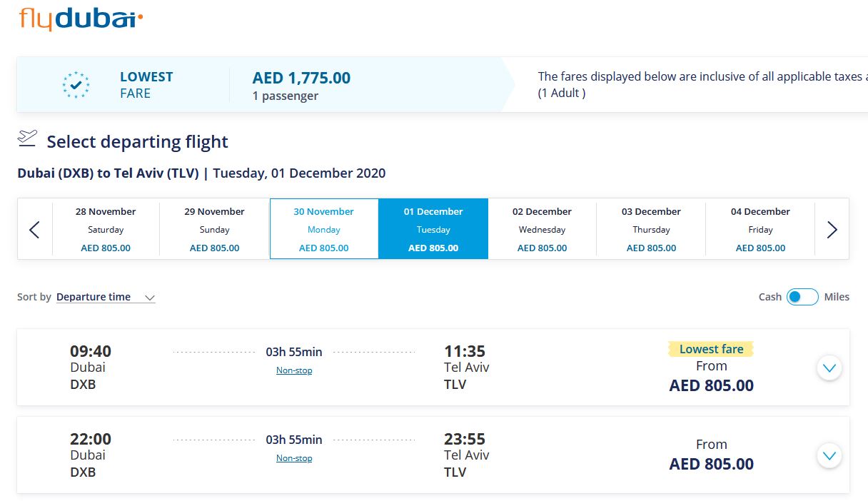868x501 pixels.
Task: Click the departing plane icon
Action: click(x=27, y=137)
